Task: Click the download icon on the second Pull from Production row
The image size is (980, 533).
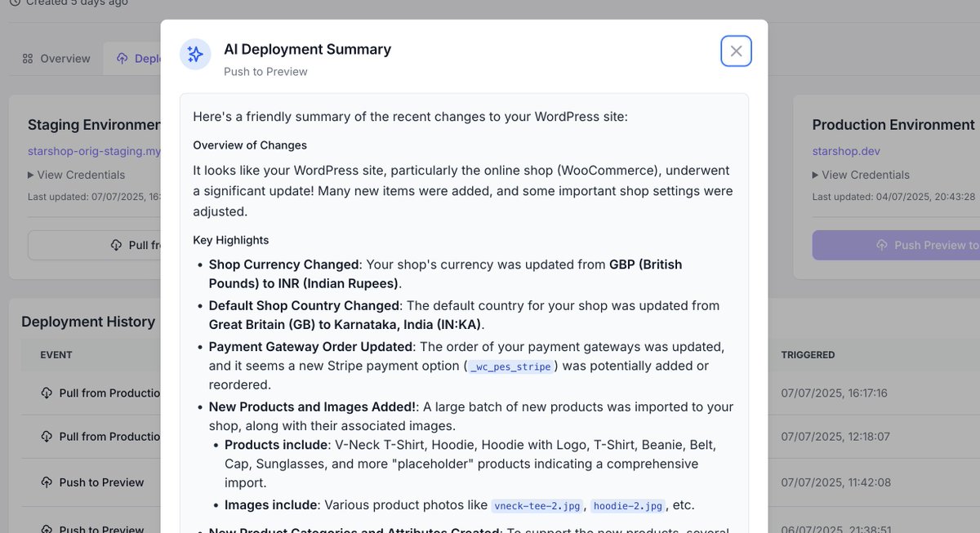Action: (x=48, y=436)
